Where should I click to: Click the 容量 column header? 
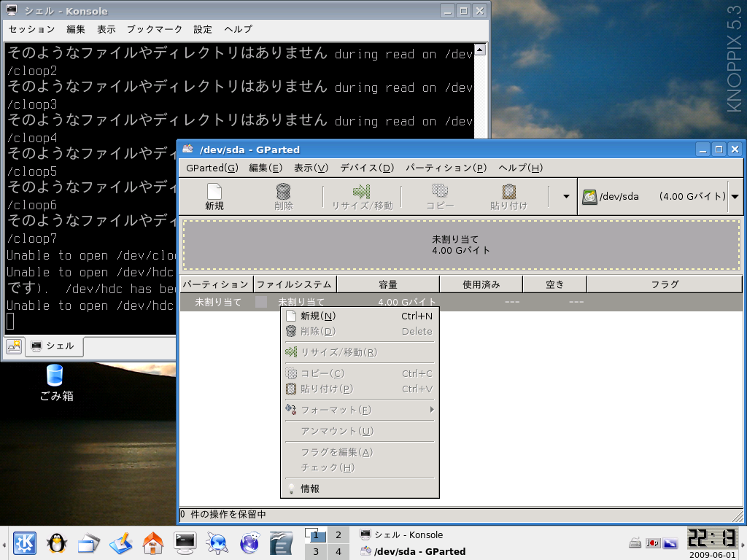point(388,284)
